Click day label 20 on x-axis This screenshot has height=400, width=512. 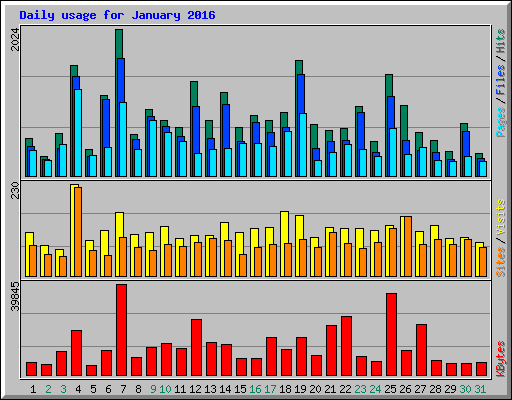[315, 389]
